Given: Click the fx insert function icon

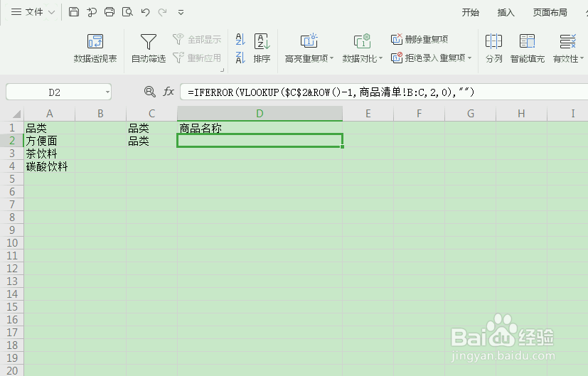Looking at the screenshot, I should pos(169,92).
